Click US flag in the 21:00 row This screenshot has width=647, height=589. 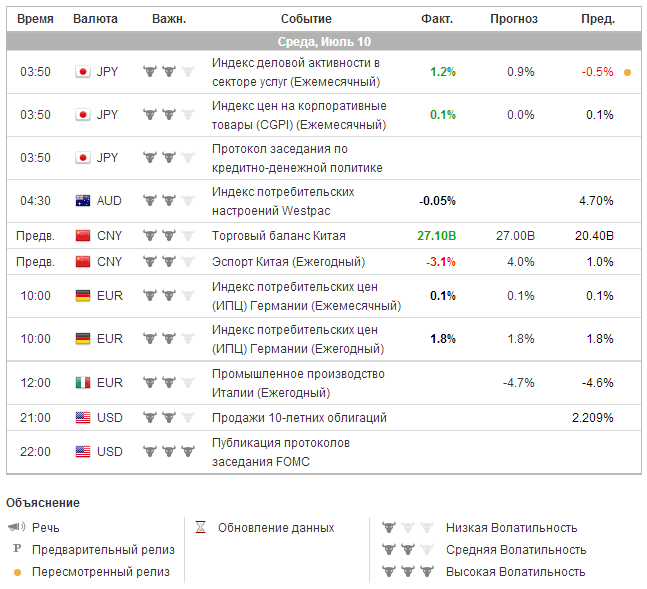83,418
